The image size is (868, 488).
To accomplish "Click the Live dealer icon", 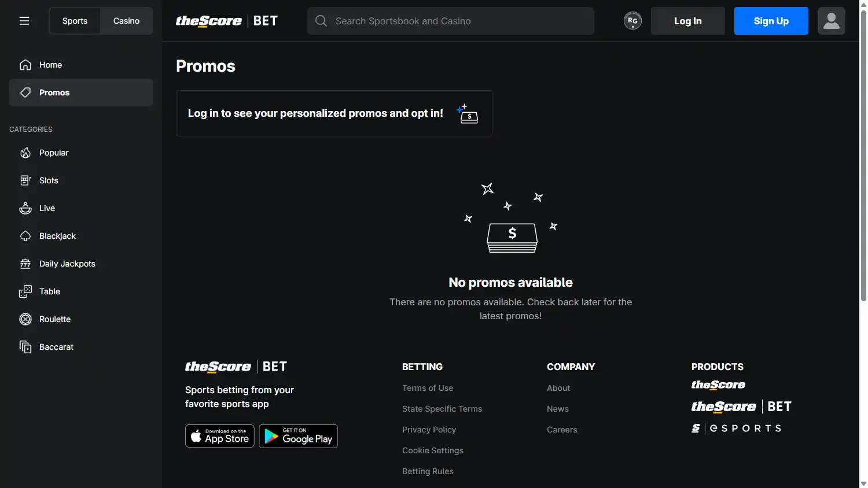I will [x=25, y=208].
